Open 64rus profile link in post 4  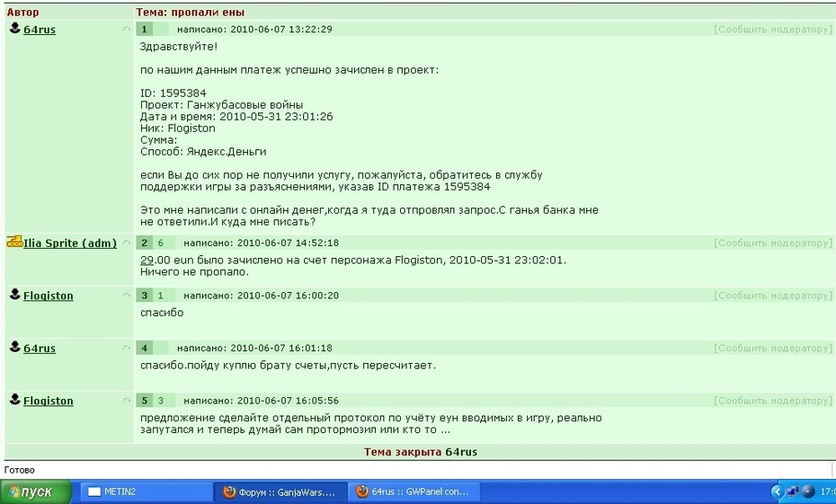40,349
